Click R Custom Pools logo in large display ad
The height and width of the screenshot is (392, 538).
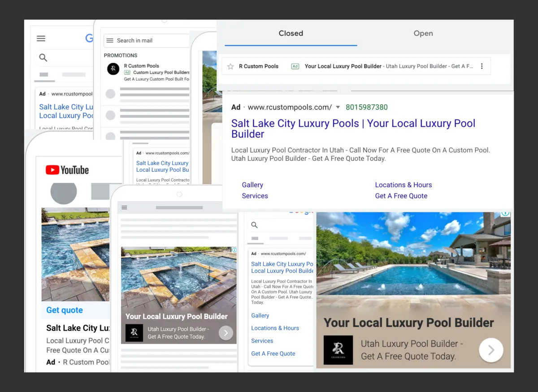click(x=338, y=350)
